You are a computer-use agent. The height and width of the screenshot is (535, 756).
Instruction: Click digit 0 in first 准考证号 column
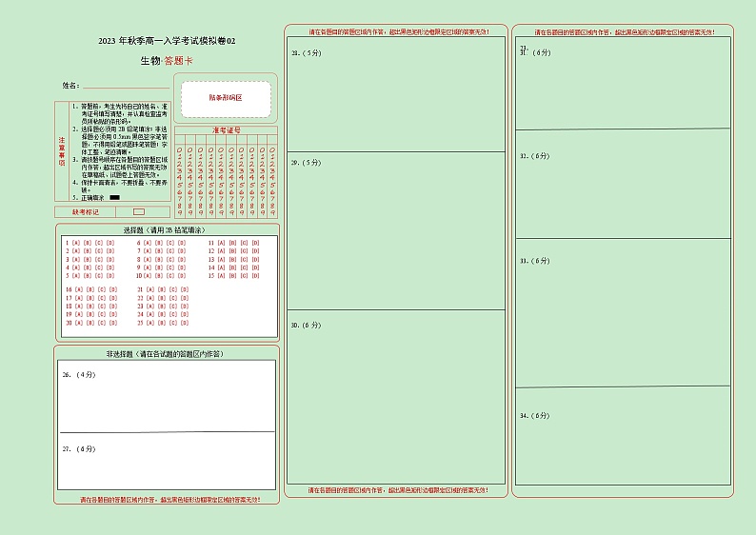(x=180, y=149)
